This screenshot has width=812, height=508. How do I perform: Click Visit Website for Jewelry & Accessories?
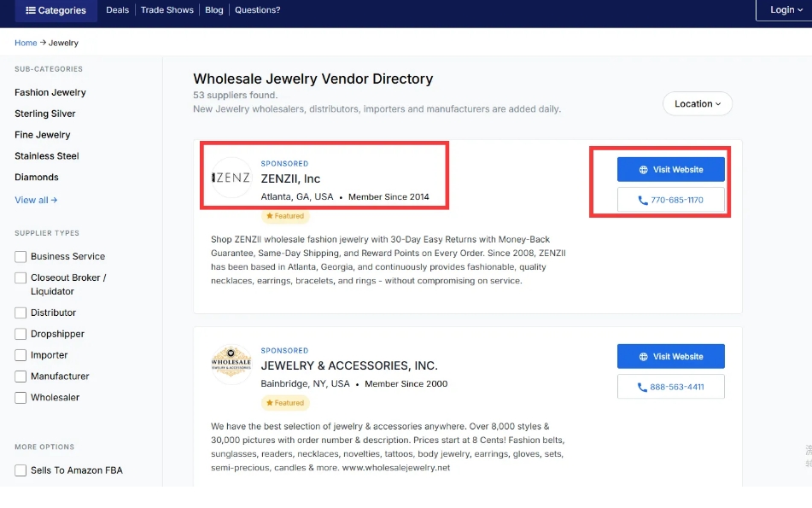(x=670, y=356)
